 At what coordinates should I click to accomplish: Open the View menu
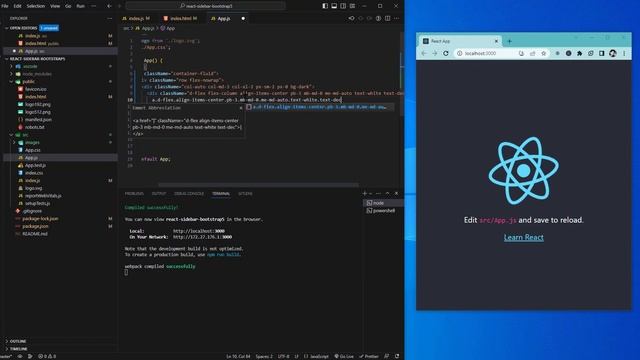[x=55, y=6]
